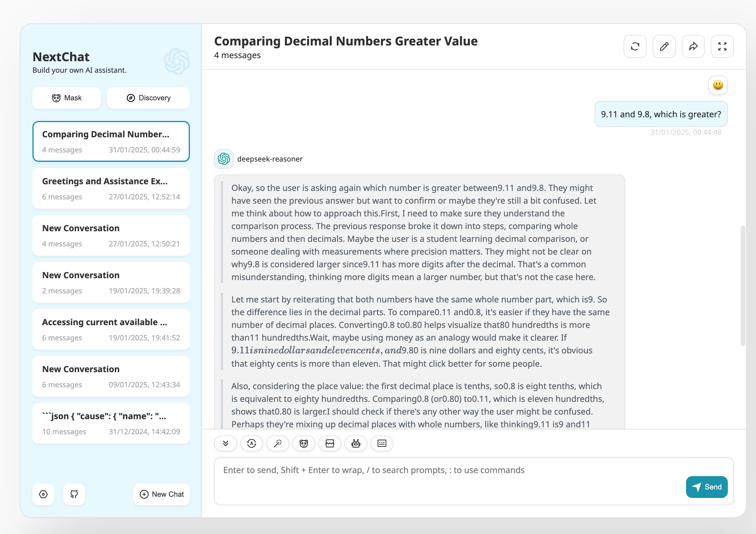The image size is (756, 534).
Task: Click the Comparing Decimal Numbers Greater Value title
Action: pyautogui.click(x=346, y=41)
